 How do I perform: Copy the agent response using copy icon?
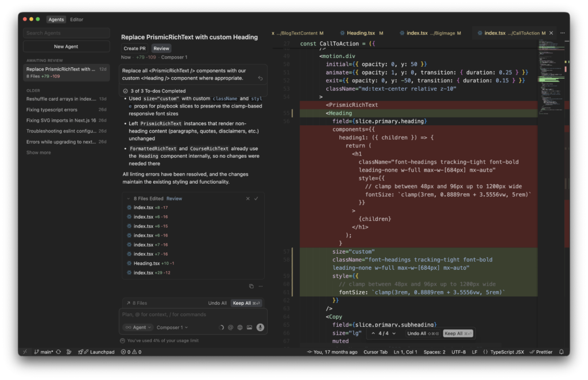pos(252,286)
